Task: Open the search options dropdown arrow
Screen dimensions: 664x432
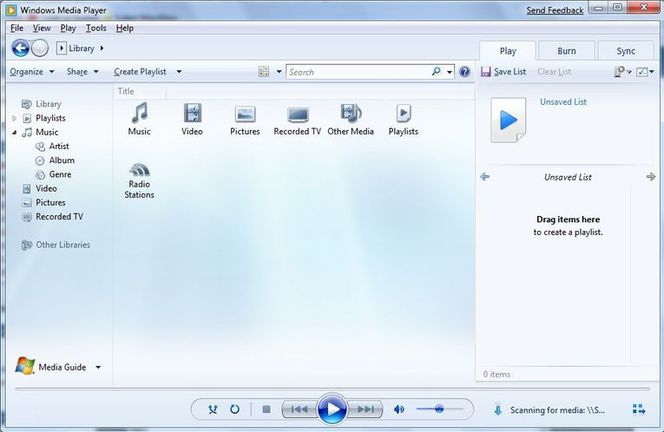Action: (449, 72)
